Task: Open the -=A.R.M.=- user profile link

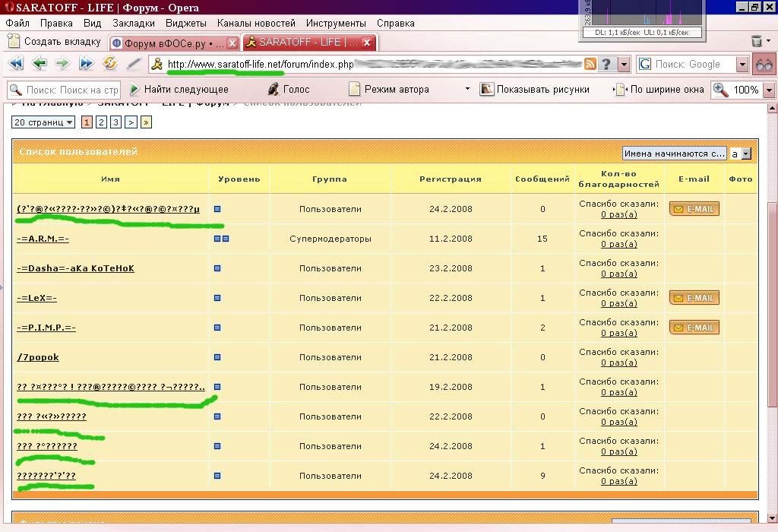Action: [43, 239]
